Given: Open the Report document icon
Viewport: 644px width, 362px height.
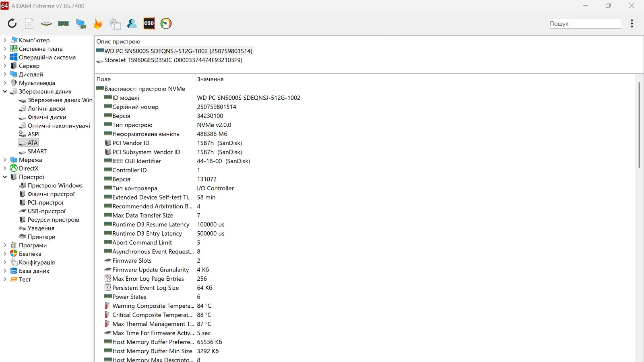Looking at the screenshot, I should tap(29, 23).
